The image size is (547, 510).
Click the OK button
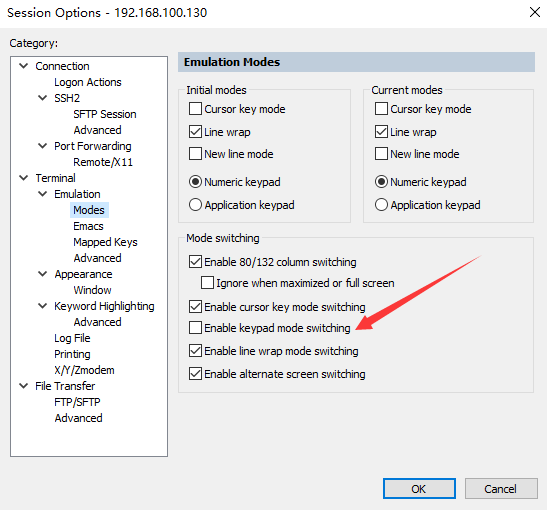click(x=419, y=489)
